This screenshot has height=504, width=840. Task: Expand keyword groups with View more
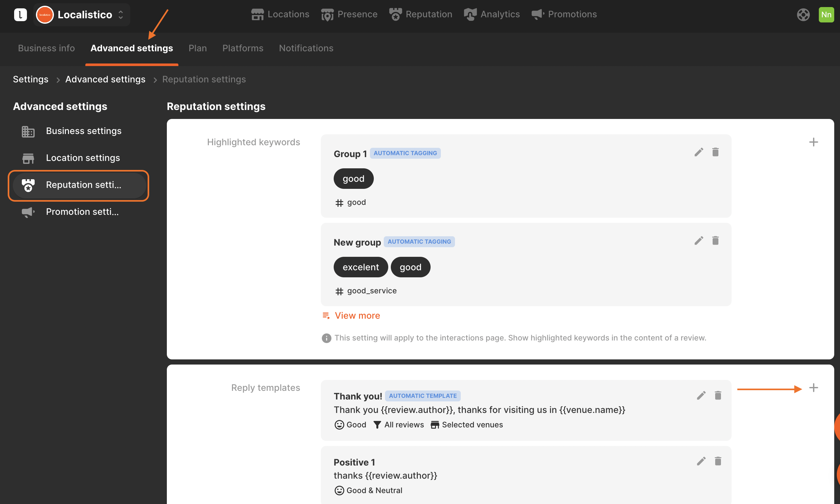[351, 315]
